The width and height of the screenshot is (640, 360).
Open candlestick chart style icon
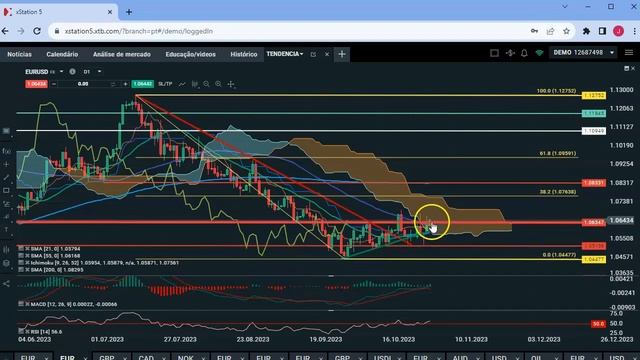coord(195,84)
